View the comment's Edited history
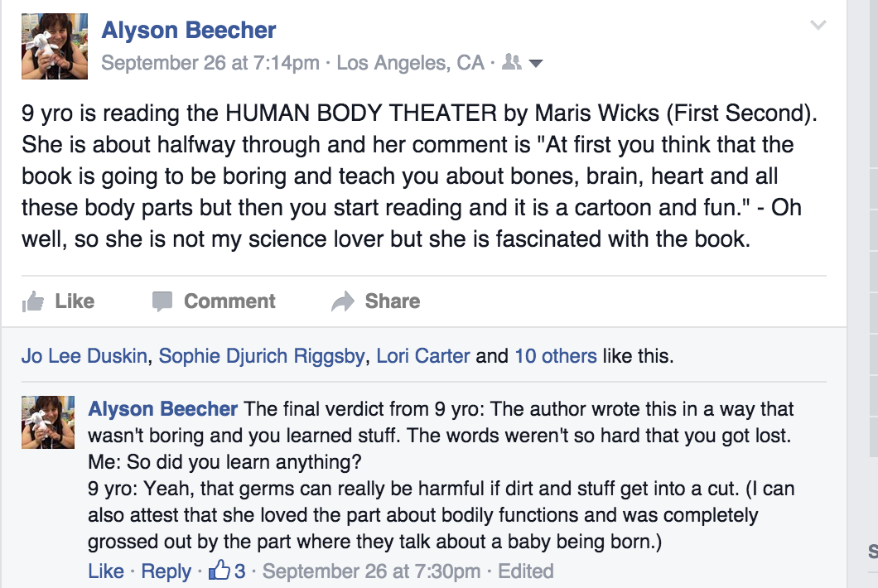878x588 pixels. pos(526,571)
